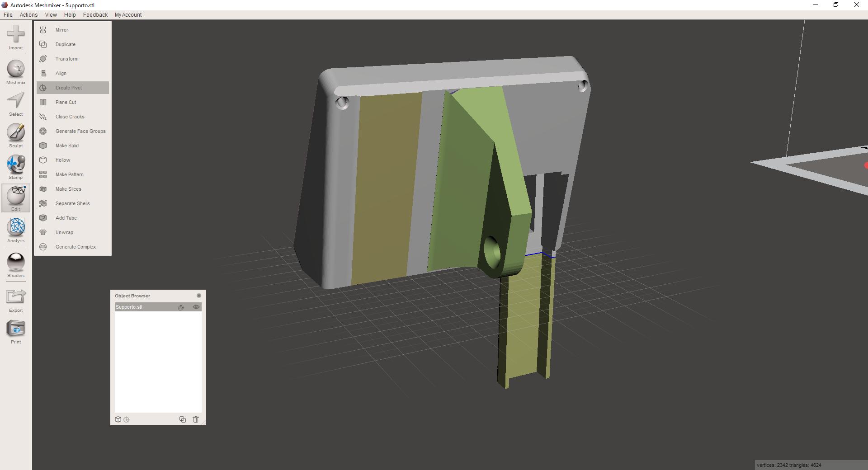Open the File menu

click(x=8, y=15)
